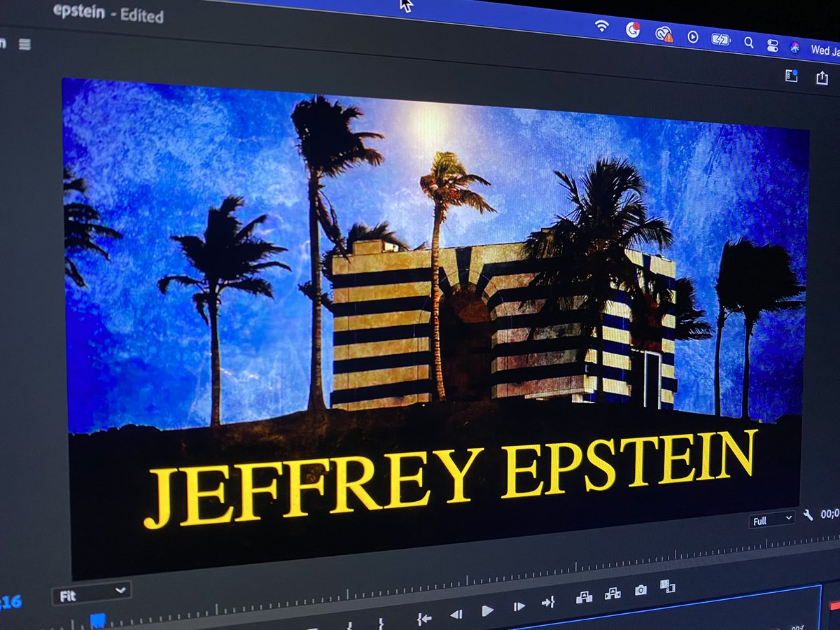Click the blue playhead timecode
The width and height of the screenshot is (840, 630).
click(x=10, y=602)
